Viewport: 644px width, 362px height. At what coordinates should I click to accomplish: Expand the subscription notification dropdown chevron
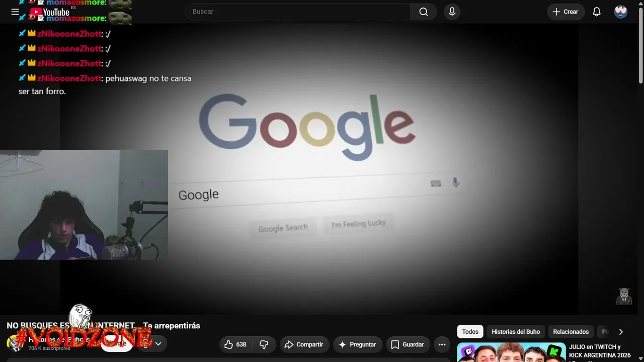(x=158, y=344)
